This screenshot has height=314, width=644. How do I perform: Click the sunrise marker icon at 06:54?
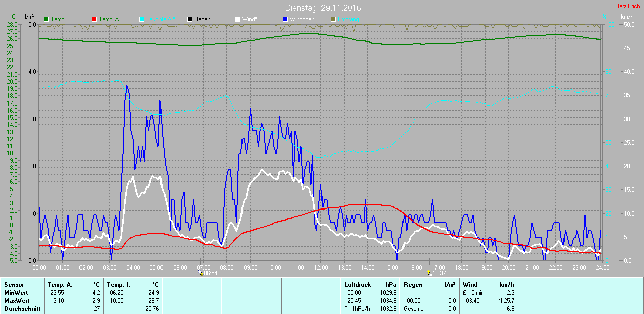pyautogui.click(x=201, y=273)
